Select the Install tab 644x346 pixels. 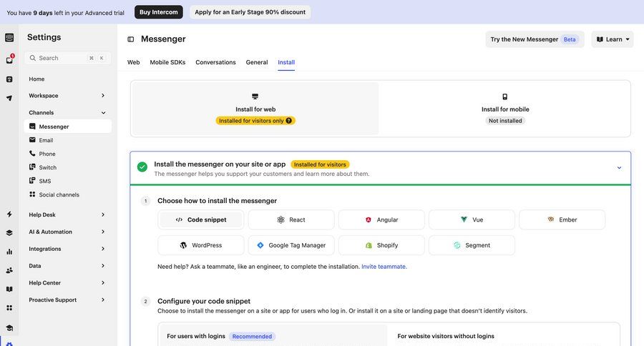click(x=286, y=62)
